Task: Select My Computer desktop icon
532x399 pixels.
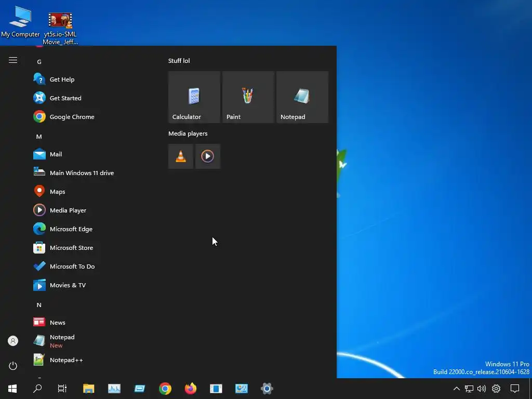Action: click(x=20, y=22)
